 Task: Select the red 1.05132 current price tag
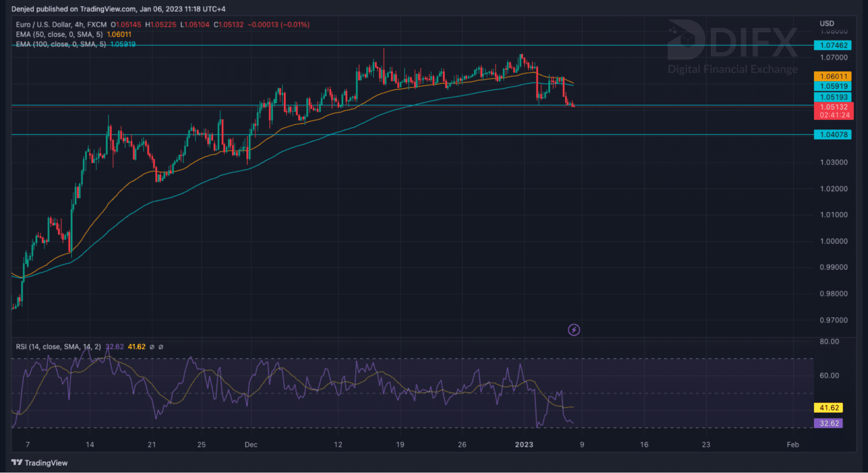[x=833, y=107]
